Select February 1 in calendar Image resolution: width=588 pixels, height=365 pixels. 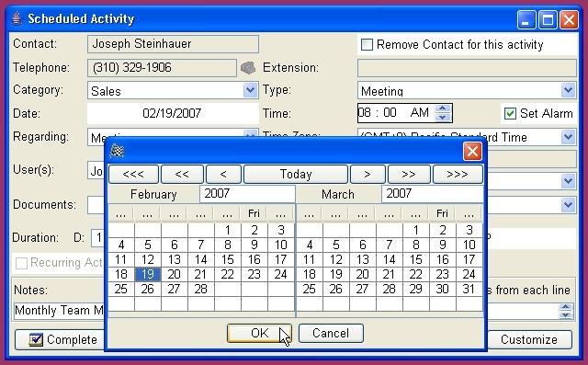click(x=228, y=230)
